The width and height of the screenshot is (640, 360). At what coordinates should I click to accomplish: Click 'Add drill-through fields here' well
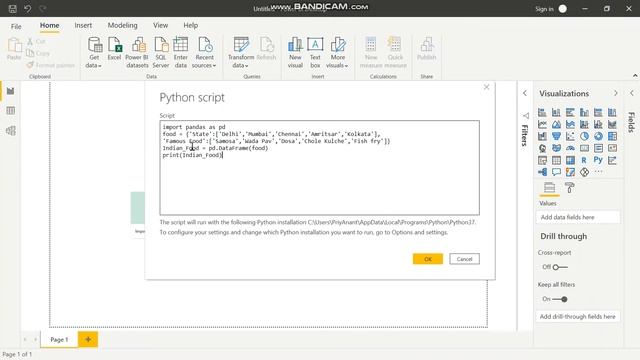[578, 317]
